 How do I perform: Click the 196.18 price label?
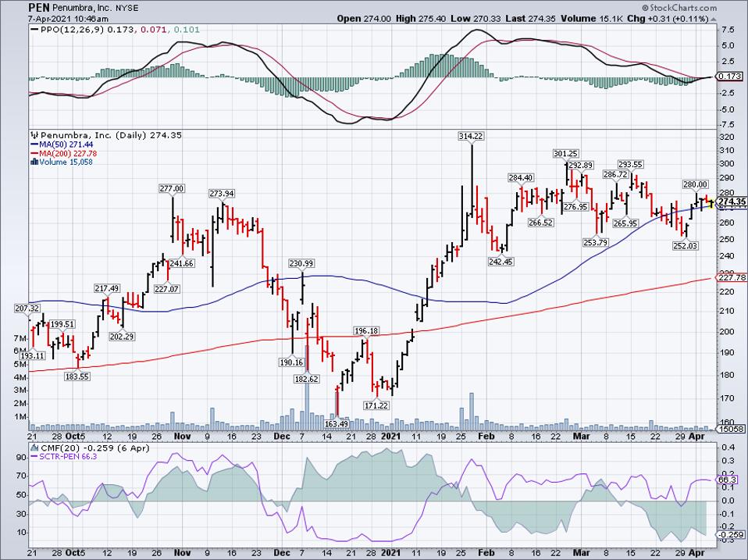pos(366,330)
